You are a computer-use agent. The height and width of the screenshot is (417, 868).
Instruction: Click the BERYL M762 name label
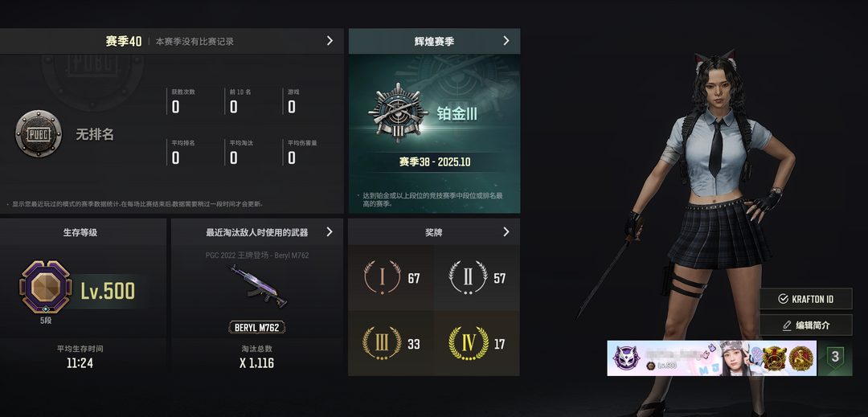257,327
